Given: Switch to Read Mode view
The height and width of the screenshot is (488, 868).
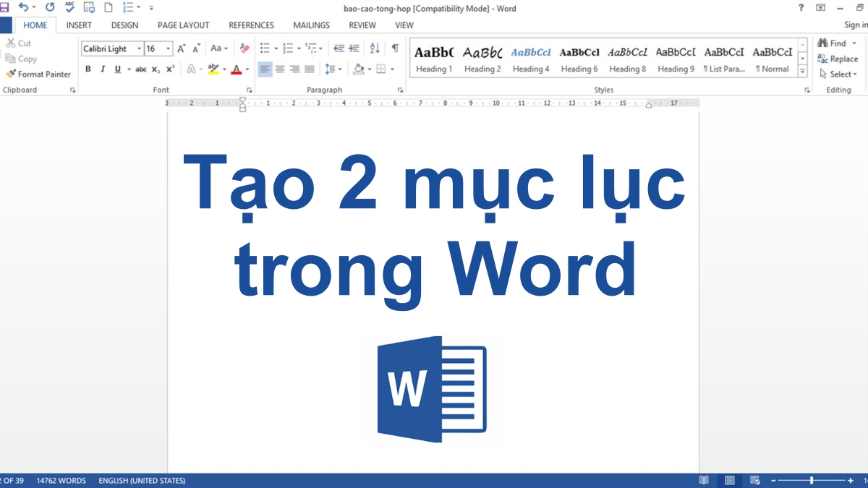Looking at the screenshot, I should click(704, 481).
